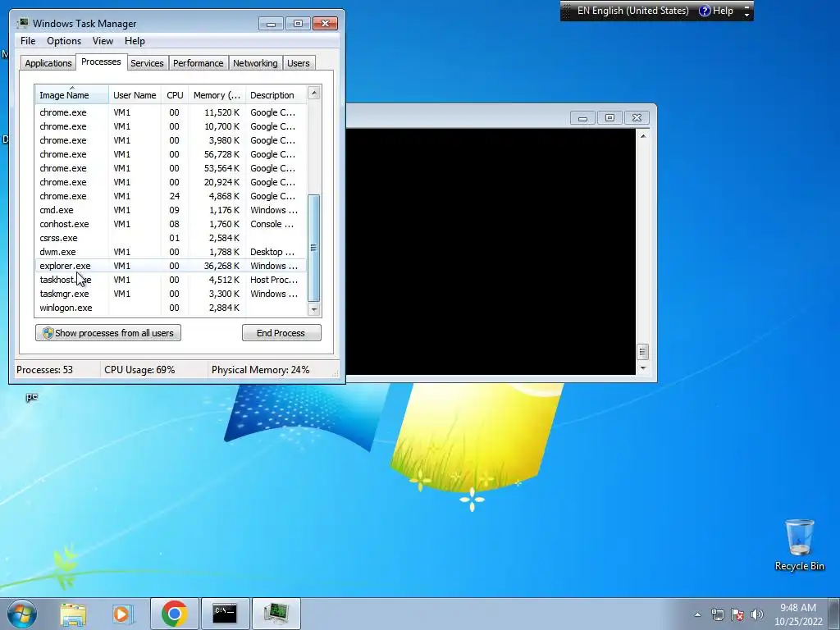Sort processes by CPU column header
Viewport: 840px width, 630px height.
click(175, 95)
